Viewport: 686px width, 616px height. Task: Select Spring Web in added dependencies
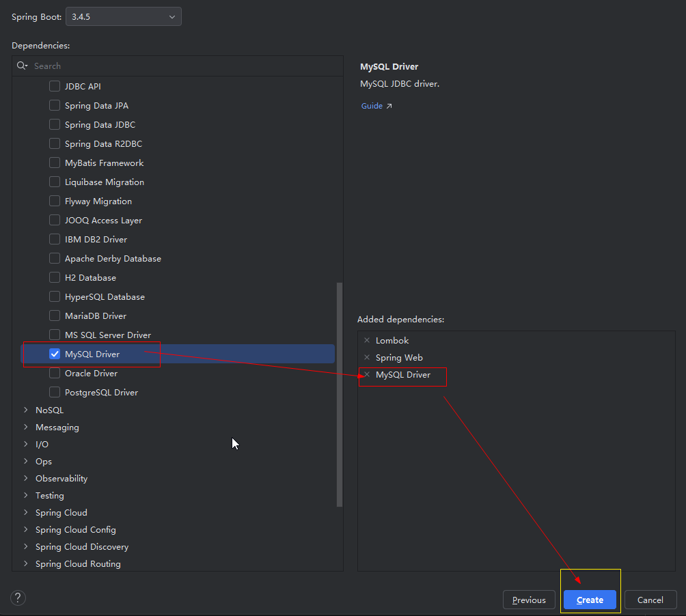coord(399,358)
